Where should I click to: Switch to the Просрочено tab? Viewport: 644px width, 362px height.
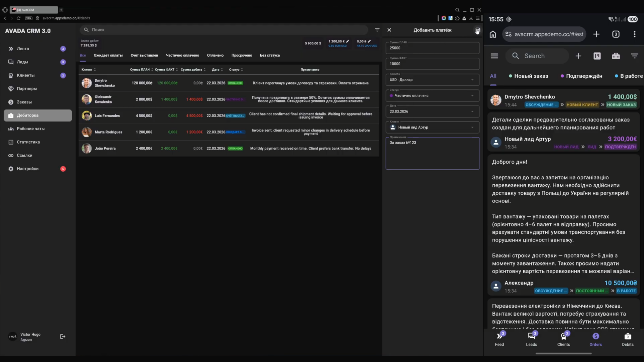(x=241, y=55)
